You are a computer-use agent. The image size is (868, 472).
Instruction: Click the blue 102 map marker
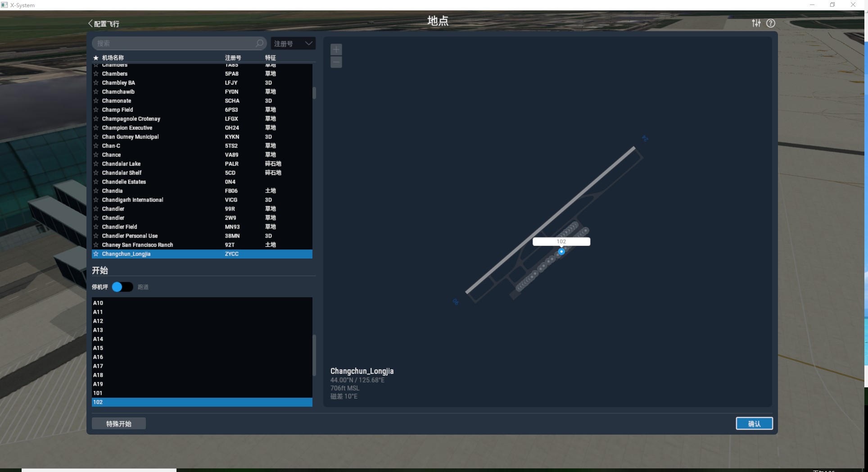(x=561, y=252)
